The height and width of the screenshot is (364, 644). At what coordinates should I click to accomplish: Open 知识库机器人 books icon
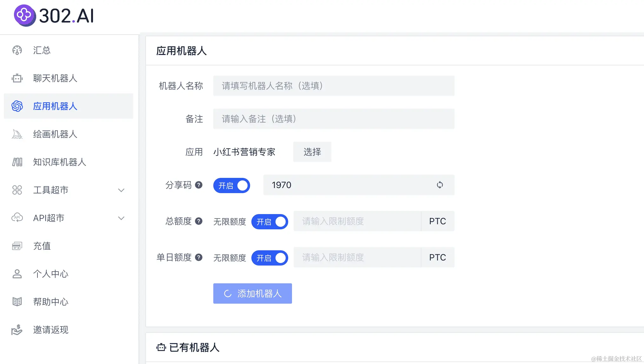point(17,162)
